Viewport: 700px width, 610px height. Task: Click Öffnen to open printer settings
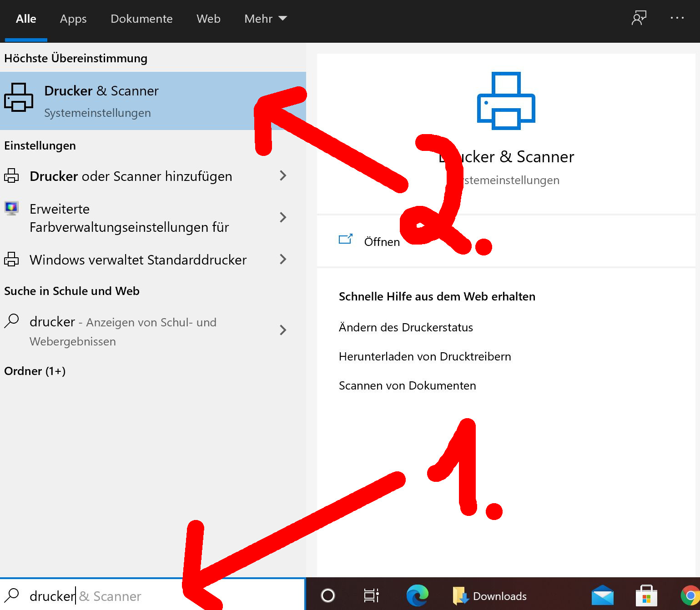(x=381, y=242)
